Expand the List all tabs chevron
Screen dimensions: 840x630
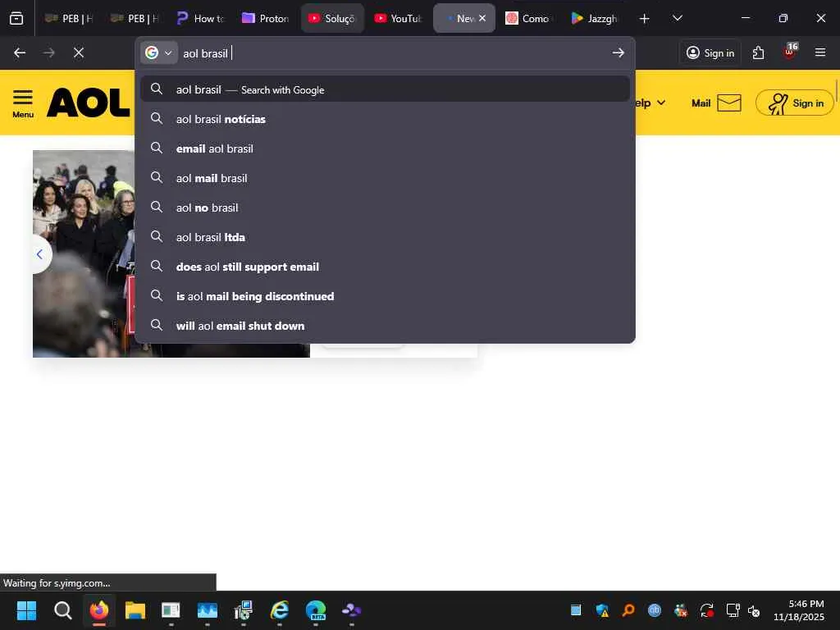(677, 18)
